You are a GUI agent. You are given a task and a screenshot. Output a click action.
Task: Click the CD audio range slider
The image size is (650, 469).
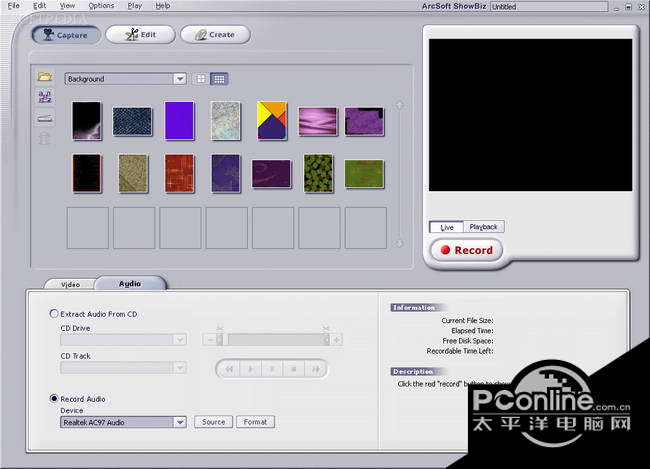[x=272, y=340]
